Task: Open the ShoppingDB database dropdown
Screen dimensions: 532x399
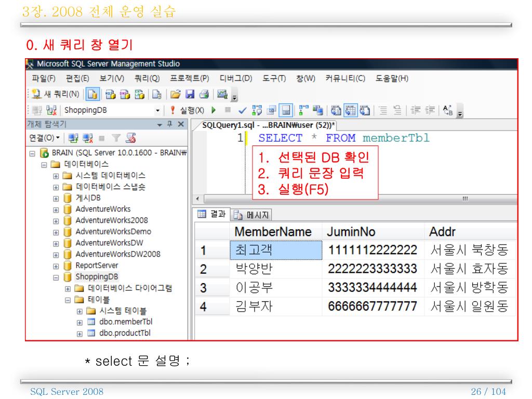Action: (157, 110)
